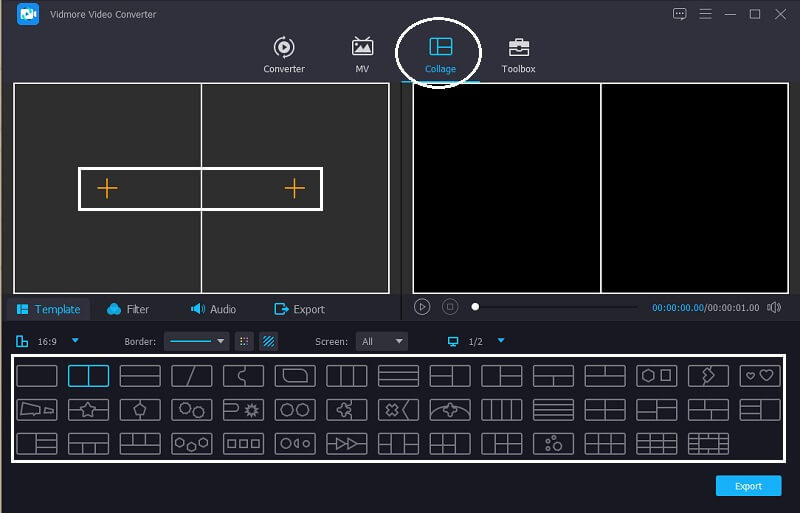Switch to the Filter tab
The width and height of the screenshot is (800, 513).
coord(128,309)
